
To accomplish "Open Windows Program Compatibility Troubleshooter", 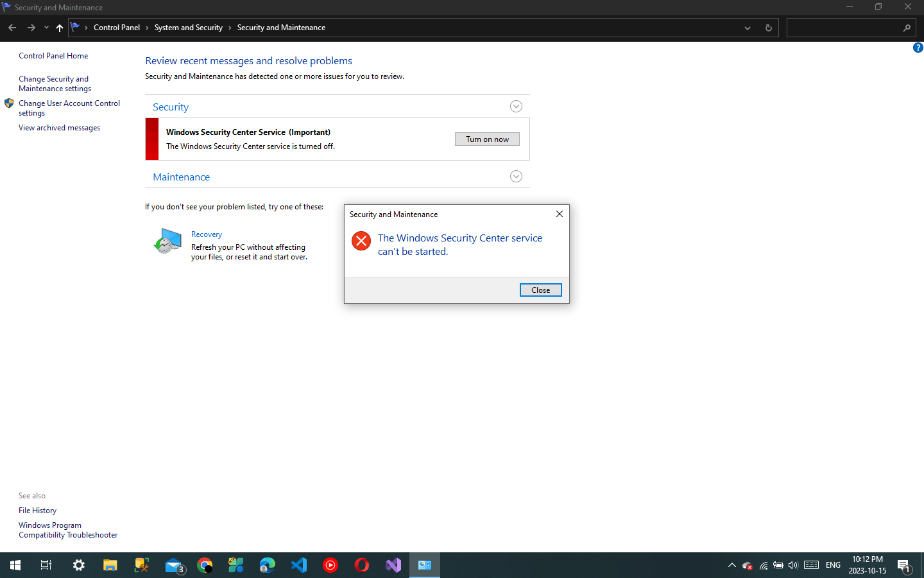I will [x=68, y=530].
